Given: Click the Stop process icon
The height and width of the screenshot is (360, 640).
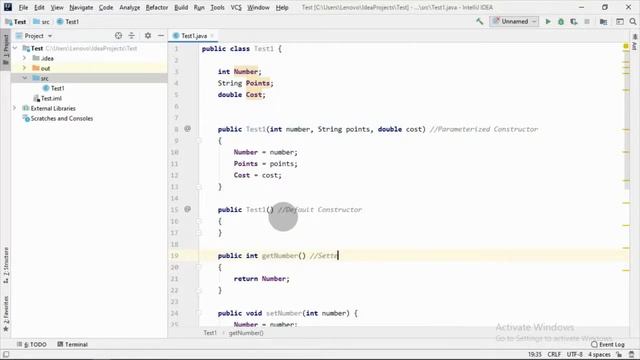Looking at the screenshot, I should click(587, 22).
